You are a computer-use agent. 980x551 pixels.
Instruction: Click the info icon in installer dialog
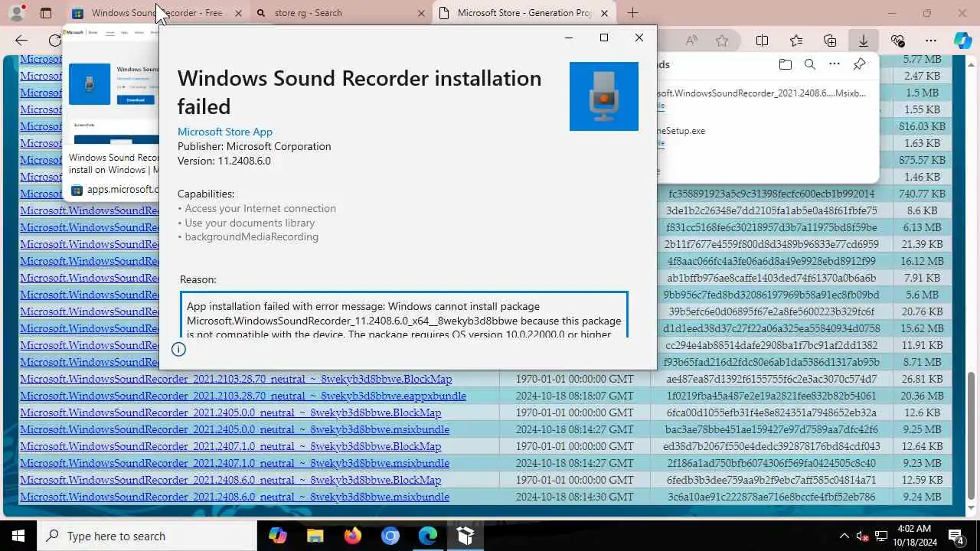coord(178,349)
